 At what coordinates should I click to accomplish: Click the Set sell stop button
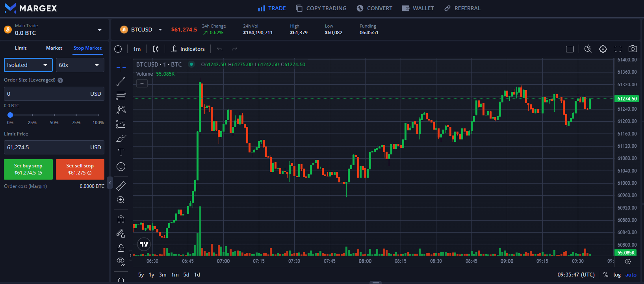point(80,169)
